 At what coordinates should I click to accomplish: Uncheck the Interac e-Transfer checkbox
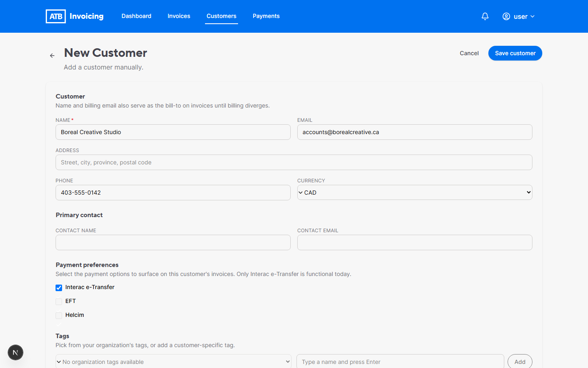59,288
